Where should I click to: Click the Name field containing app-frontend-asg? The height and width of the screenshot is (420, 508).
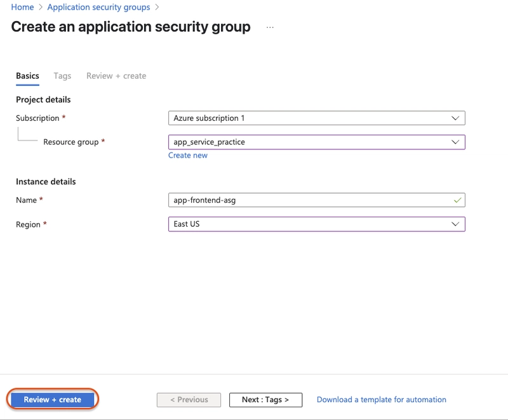pyautogui.click(x=316, y=200)
